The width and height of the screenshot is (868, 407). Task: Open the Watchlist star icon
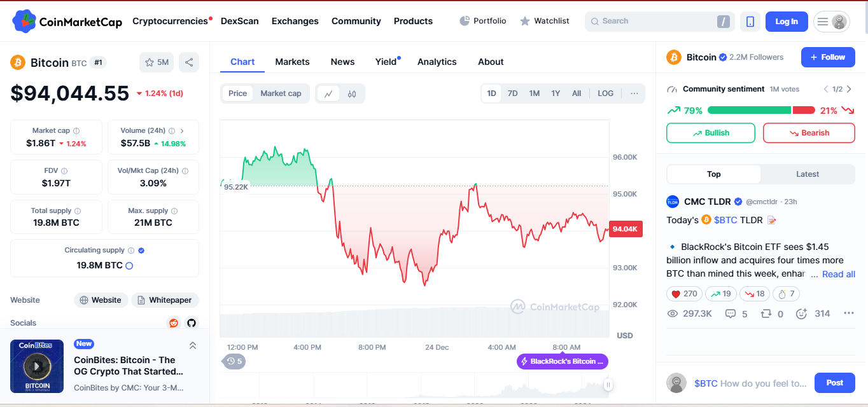click(x=525, y=21)
